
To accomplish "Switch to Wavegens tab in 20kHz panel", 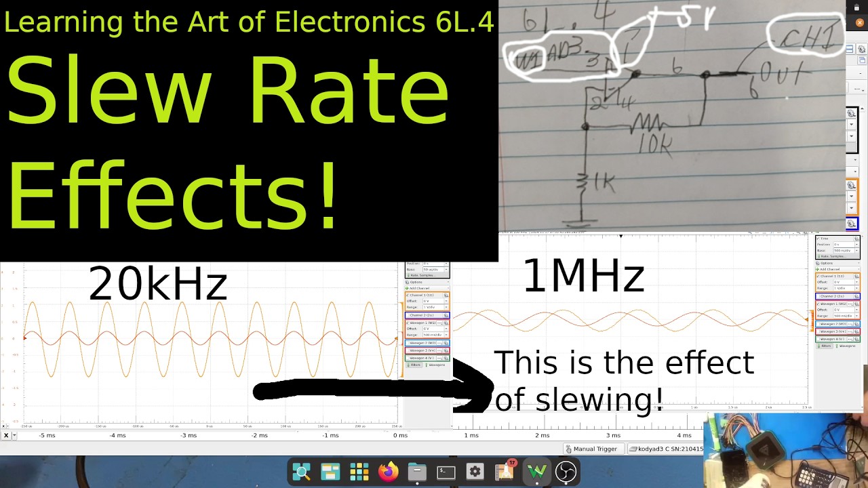I will pyautogui.click(x=435, y=365).
